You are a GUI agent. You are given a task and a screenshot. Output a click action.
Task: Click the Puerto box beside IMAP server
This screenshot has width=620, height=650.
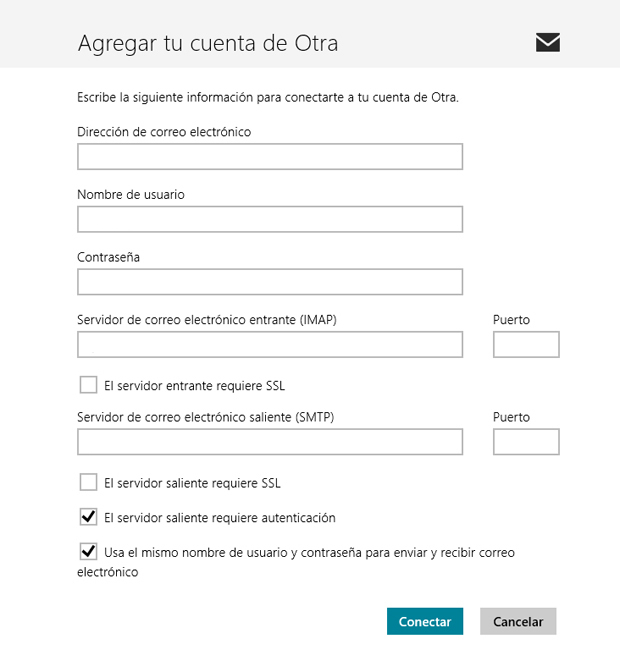coord(526,344)
